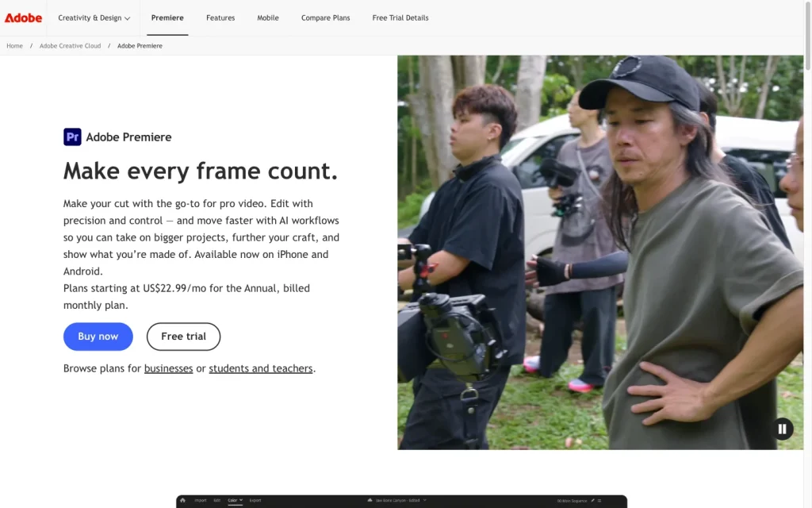Go to Home breadcrumb

(14, 45)
